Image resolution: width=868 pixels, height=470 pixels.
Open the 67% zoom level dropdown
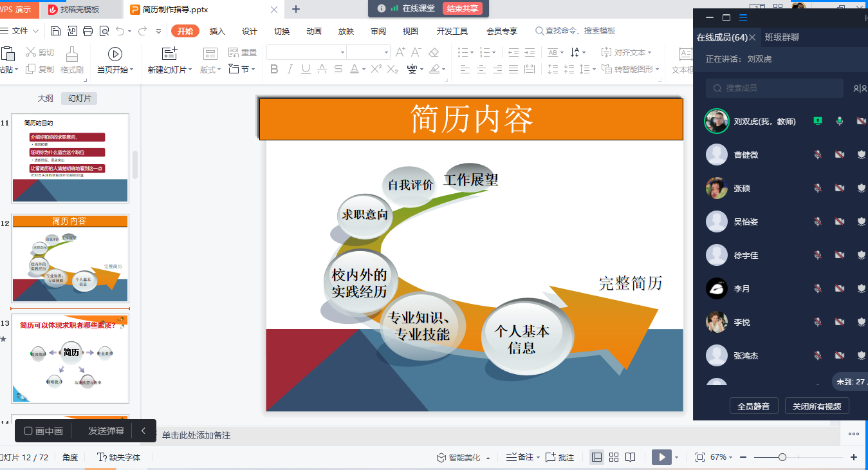pos(722,457)
